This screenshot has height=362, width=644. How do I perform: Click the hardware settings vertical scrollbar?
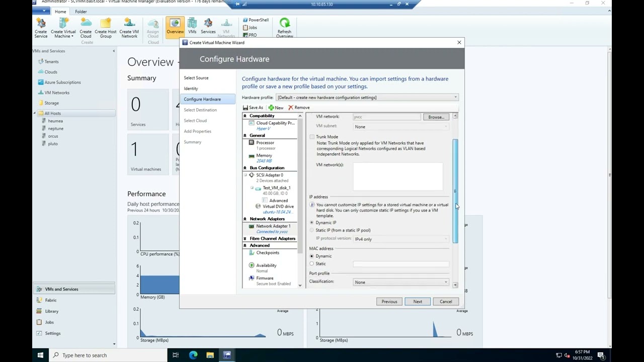tap(455, 191)
